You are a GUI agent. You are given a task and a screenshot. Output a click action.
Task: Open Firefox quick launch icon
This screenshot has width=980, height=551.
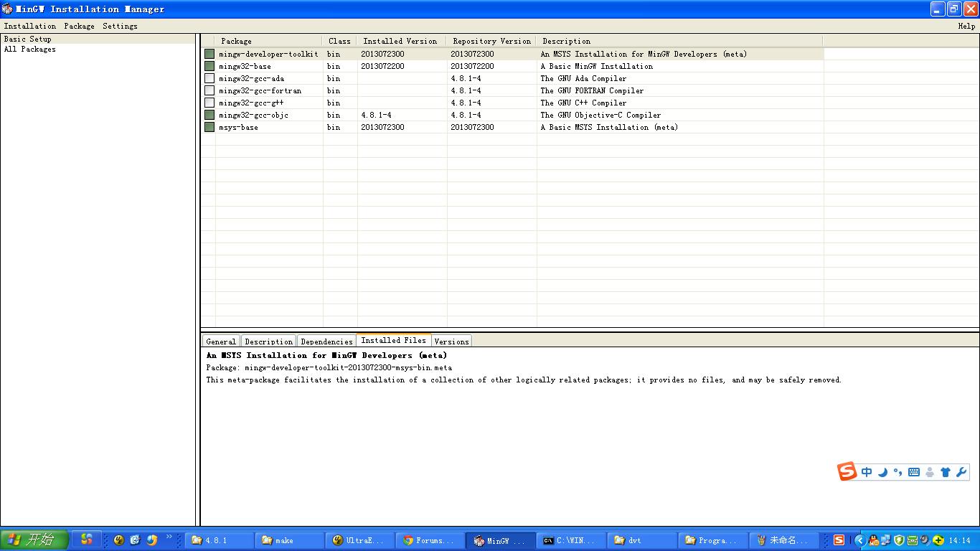[x=151, y=540]
